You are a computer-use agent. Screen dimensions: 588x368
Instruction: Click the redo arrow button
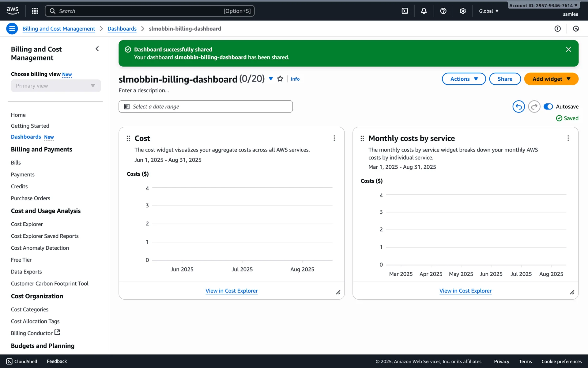[x=534, y=106]
